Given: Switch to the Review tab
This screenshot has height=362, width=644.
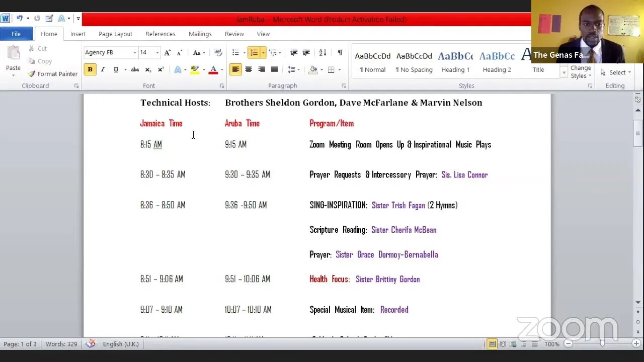Looking at the screenshot, I should click(234, 34).
